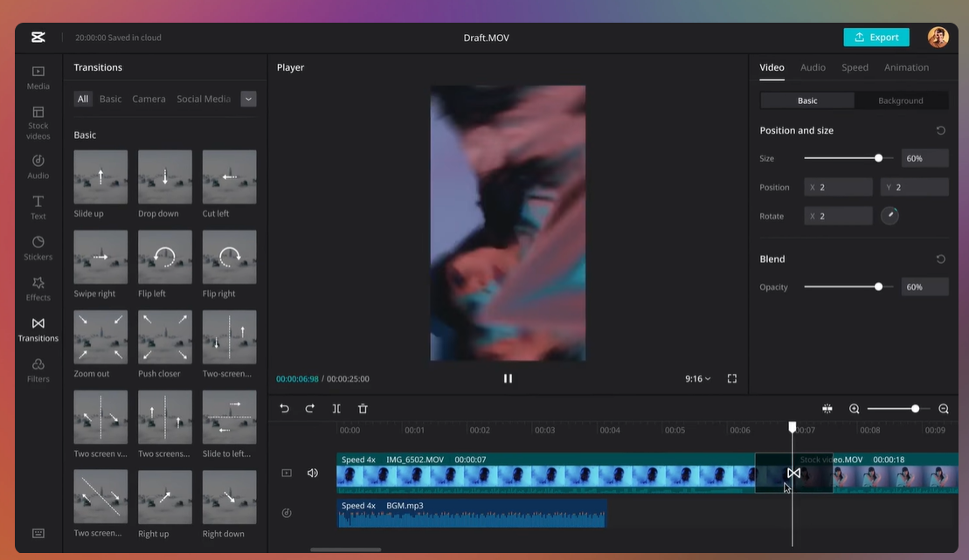
Task: Open the Stickers panel in sidebar
Action: tap(38, 247)
